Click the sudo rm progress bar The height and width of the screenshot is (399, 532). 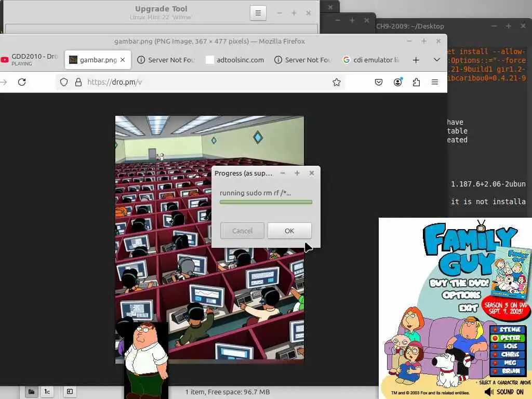click(265, 202)
